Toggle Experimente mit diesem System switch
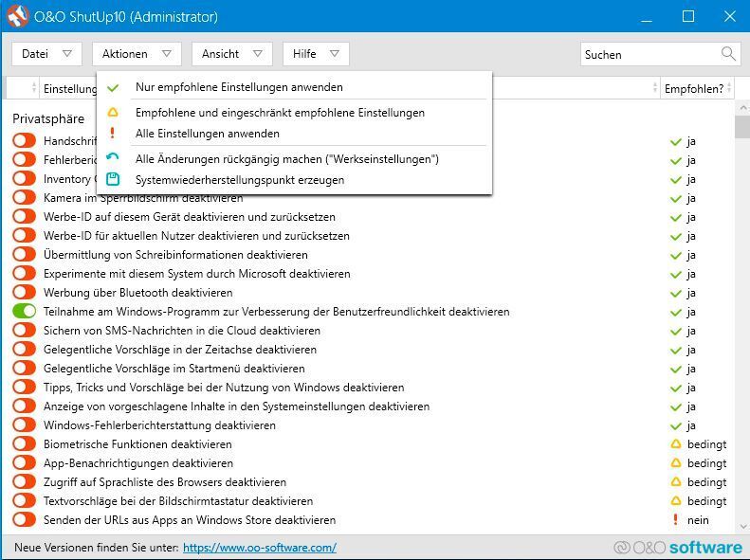The image size is (750, 560). (x=25, y=273)
